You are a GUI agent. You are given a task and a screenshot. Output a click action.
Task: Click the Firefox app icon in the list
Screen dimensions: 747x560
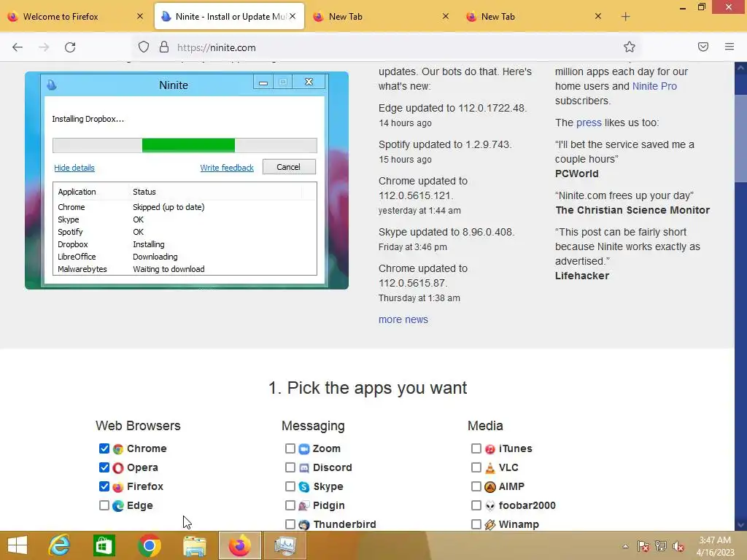click(118, 486)
